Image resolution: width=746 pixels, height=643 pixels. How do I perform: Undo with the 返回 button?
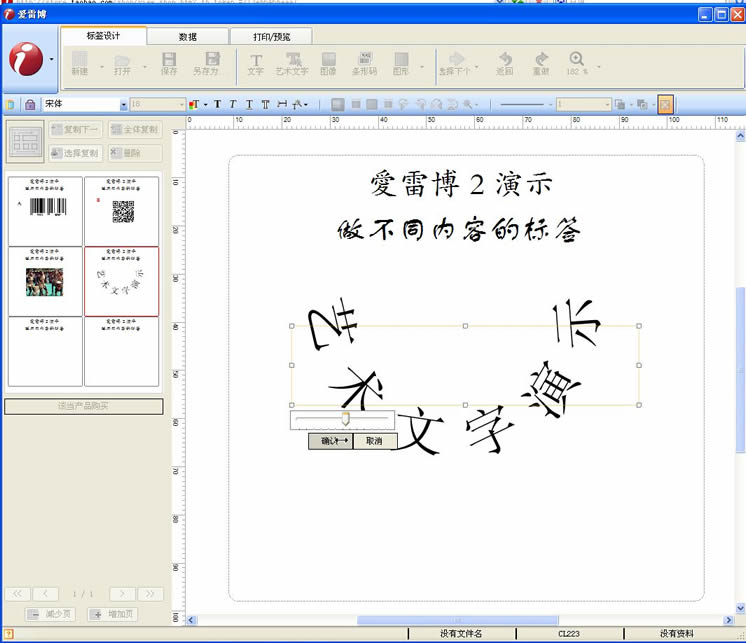505,64
